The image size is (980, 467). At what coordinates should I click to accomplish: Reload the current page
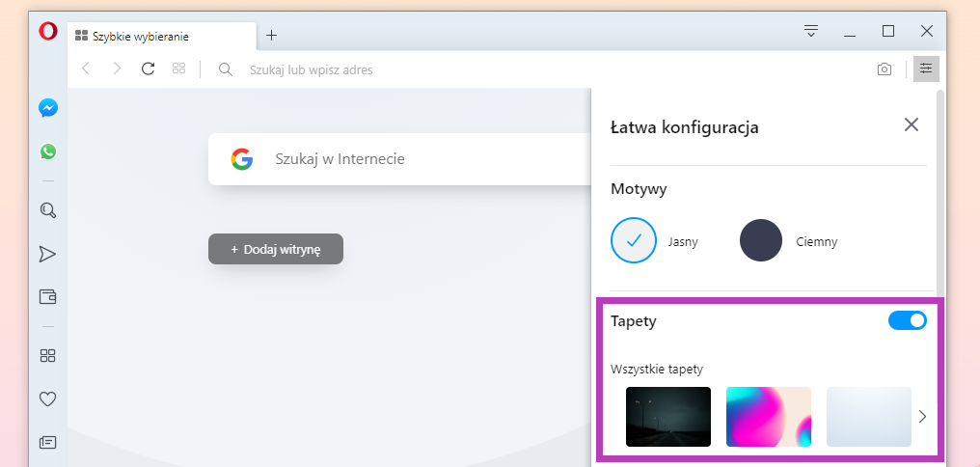click(x=149, y=69)
